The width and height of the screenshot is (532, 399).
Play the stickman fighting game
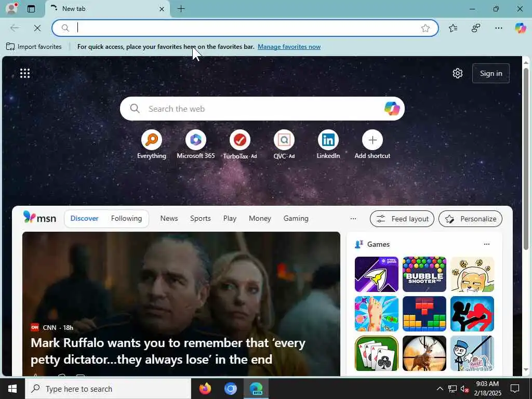click(x=472, y=314)
